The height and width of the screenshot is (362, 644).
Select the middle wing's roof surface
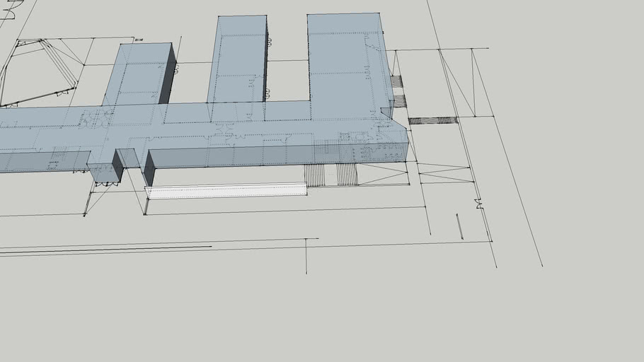[238, 59]
